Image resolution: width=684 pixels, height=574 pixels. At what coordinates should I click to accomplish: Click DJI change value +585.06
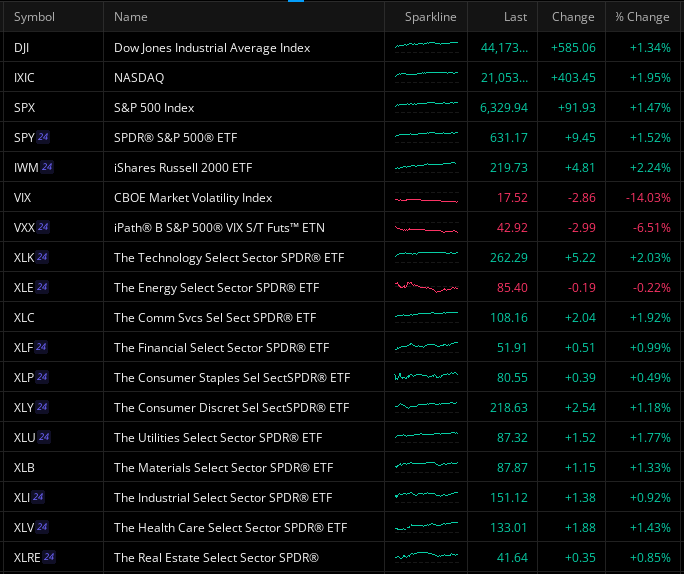coord(573,48)
